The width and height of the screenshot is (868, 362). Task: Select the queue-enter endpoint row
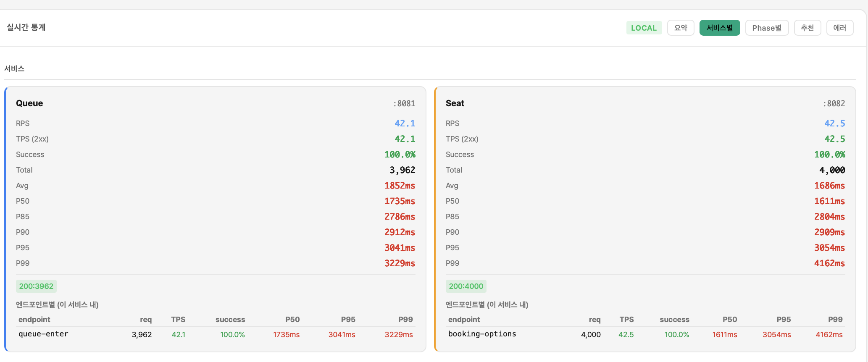coord(43,334)
